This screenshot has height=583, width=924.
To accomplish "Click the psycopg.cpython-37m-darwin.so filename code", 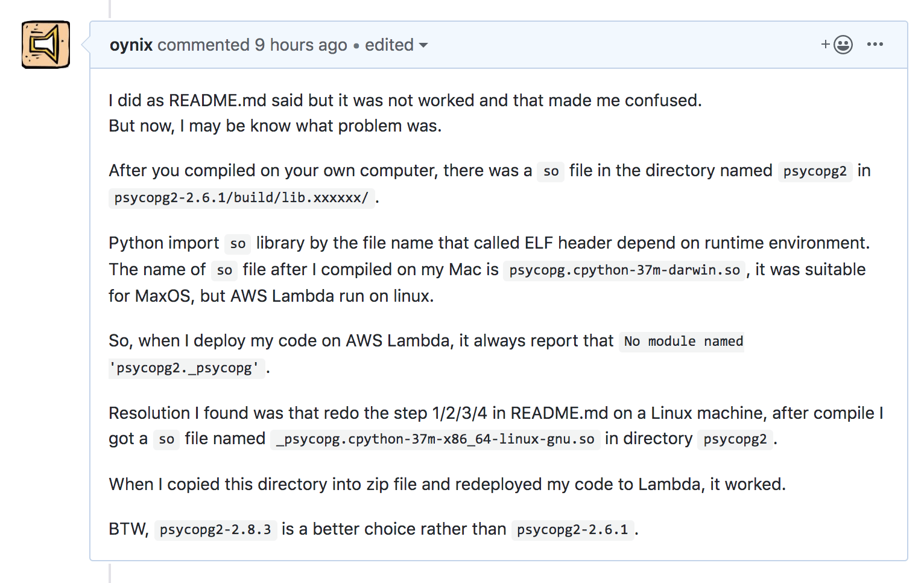I will (624, 270).
